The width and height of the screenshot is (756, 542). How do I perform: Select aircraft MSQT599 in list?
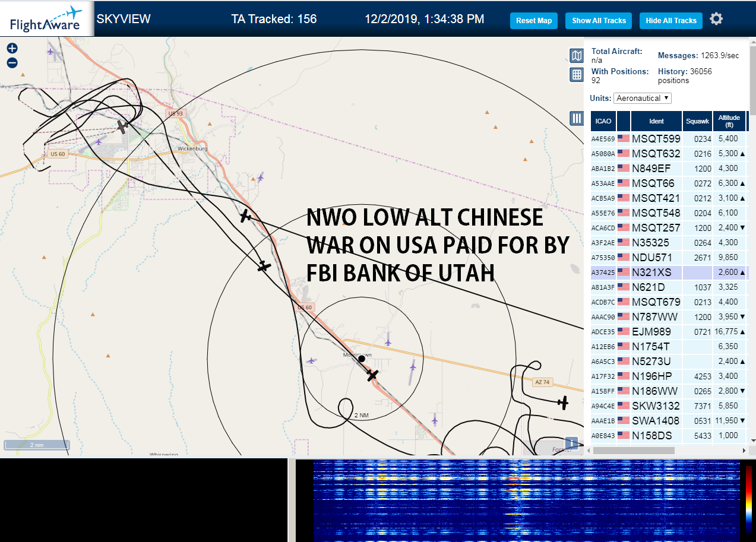(x=656, y=139)
